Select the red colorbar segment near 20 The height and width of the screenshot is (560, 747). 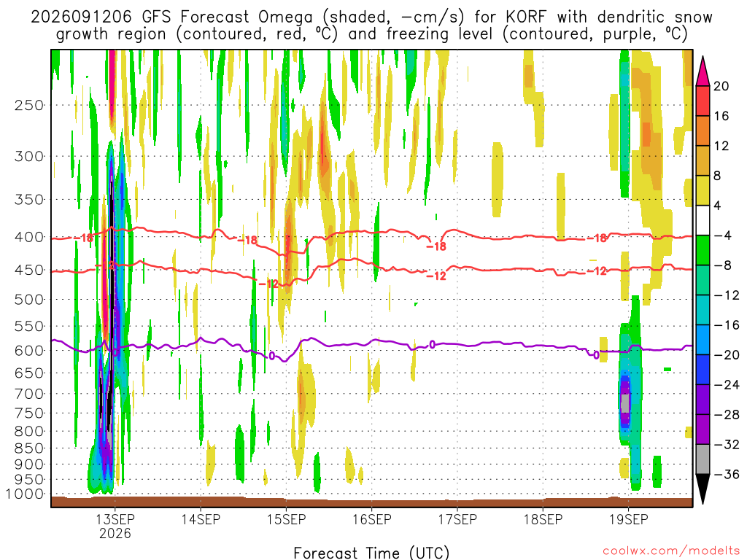point(703,101)
